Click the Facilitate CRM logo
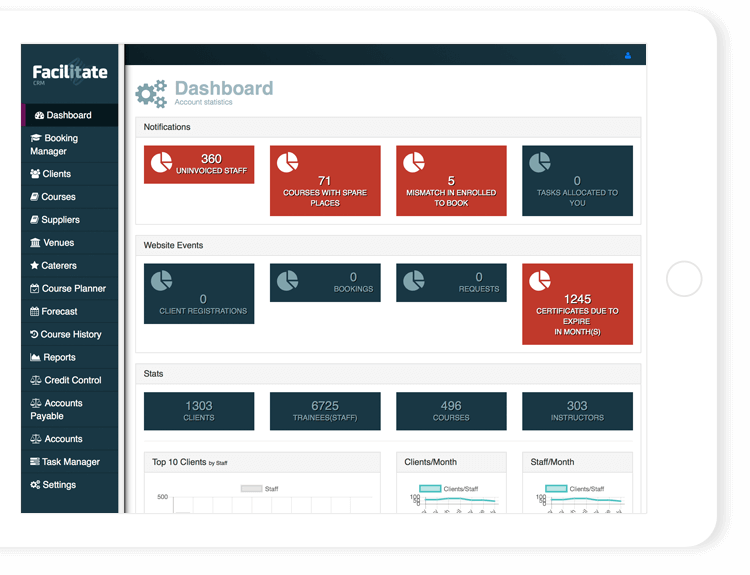Viewport: 750px width, 575px height. [x=69, y=74]
